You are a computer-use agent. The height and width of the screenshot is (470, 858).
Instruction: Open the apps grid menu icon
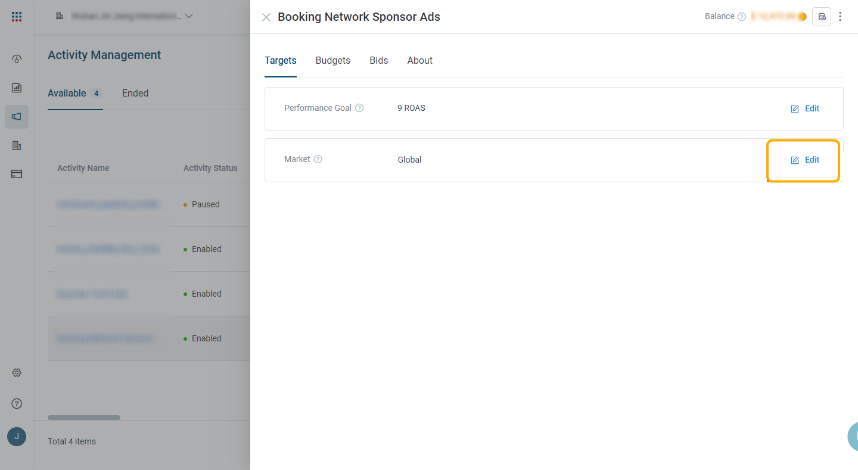pos(16,16)
